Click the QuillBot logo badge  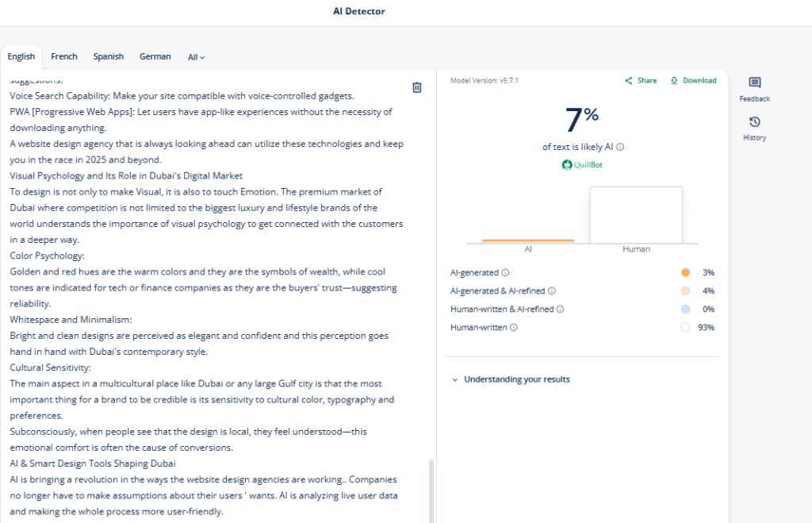tap(583, 165)
